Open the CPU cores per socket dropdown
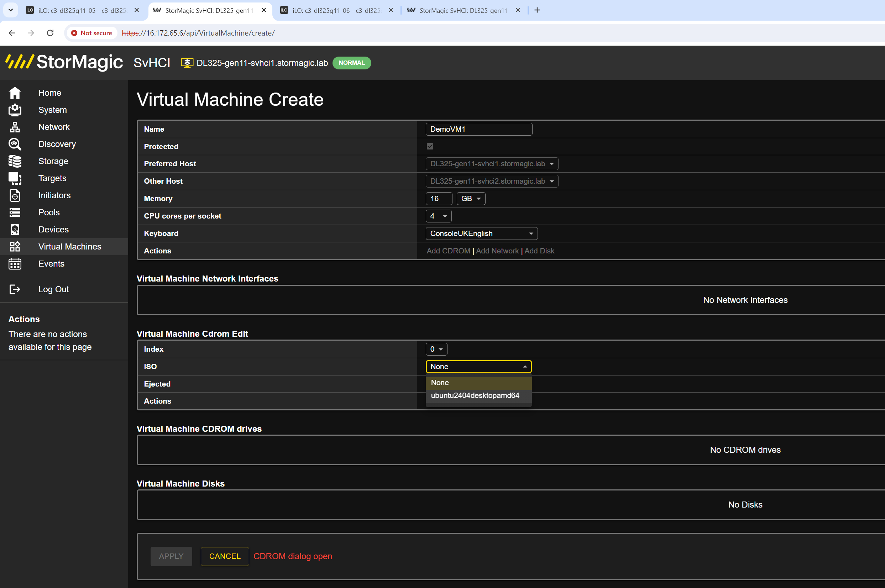Image resolution: width=885 pixels, height=588 pixels. [x=439, y=216]
